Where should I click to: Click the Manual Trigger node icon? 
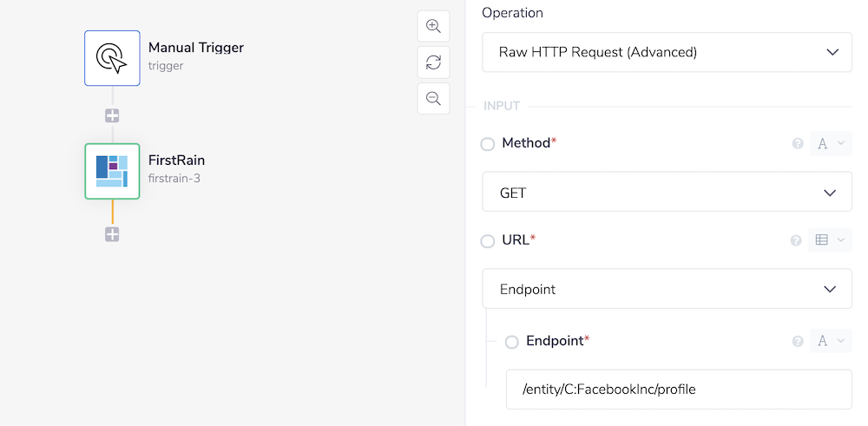112,58
